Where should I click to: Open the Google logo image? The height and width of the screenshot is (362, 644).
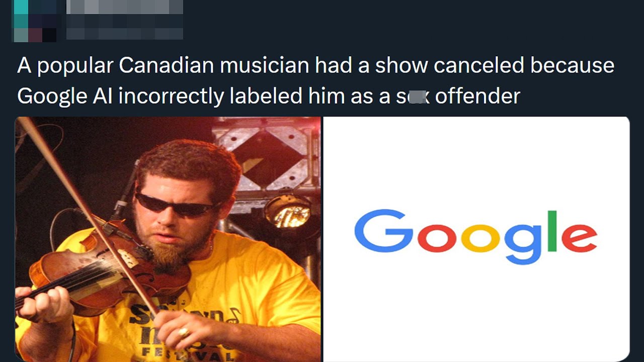476,239
